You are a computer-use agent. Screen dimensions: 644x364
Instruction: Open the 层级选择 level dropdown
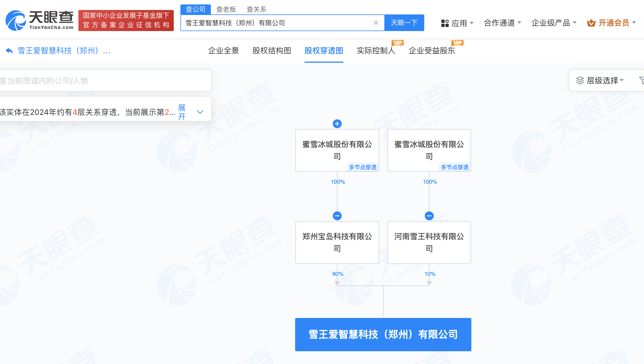pyautogui.click(x=600, y=80)
